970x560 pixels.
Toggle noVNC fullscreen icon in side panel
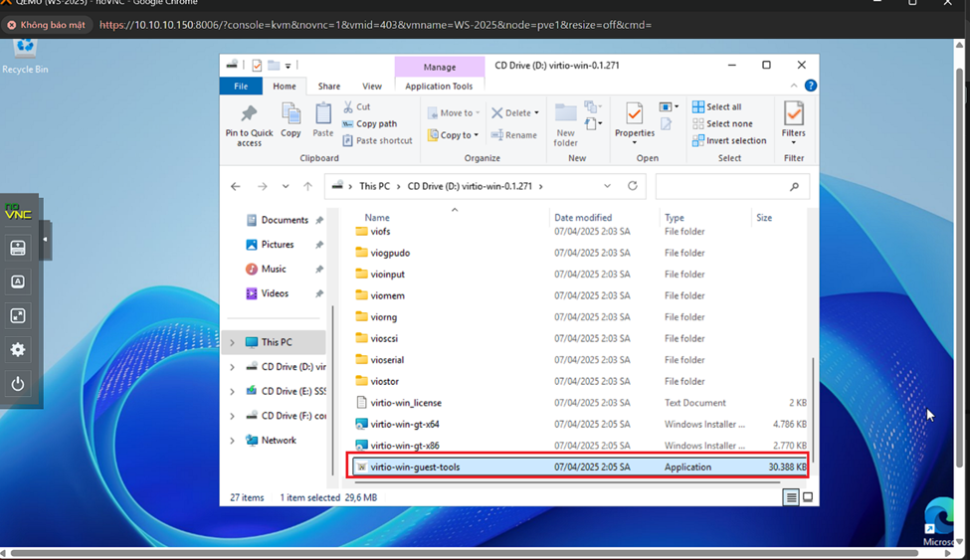tap(18, 315)
